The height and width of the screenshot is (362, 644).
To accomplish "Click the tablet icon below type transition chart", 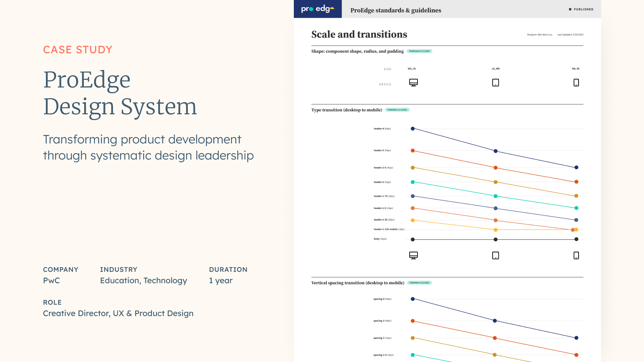I will click(x=495, y=255).
